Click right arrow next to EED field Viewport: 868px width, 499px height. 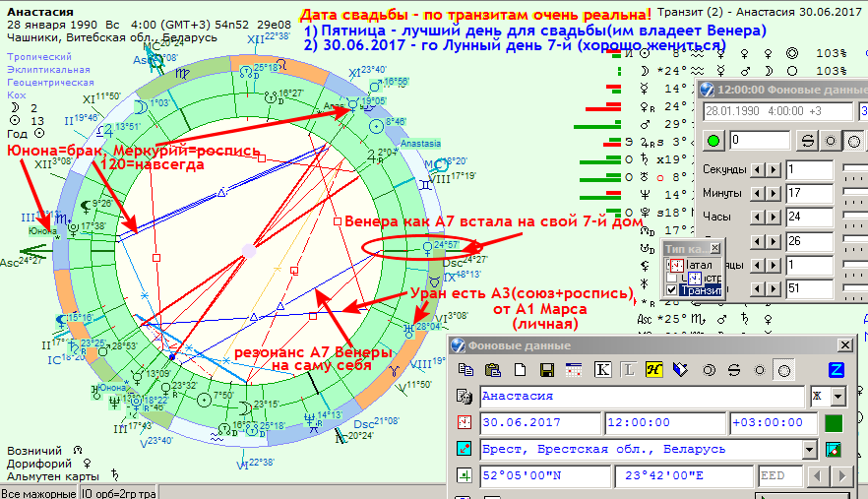(841, 475)
